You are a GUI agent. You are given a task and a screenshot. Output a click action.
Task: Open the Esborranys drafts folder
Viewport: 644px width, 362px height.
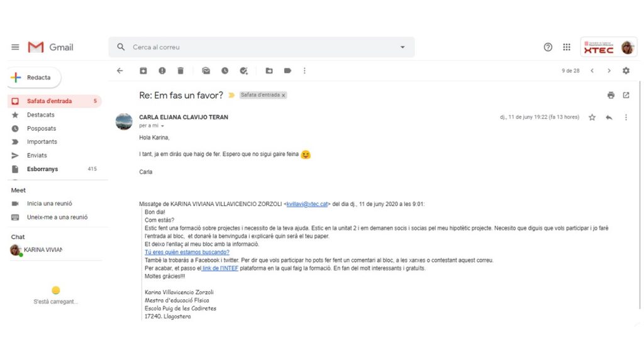42,169
